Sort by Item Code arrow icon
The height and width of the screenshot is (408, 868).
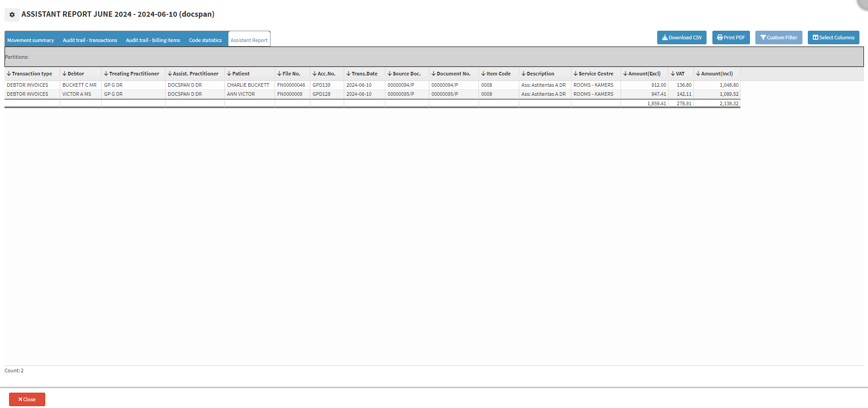point(483,74)
